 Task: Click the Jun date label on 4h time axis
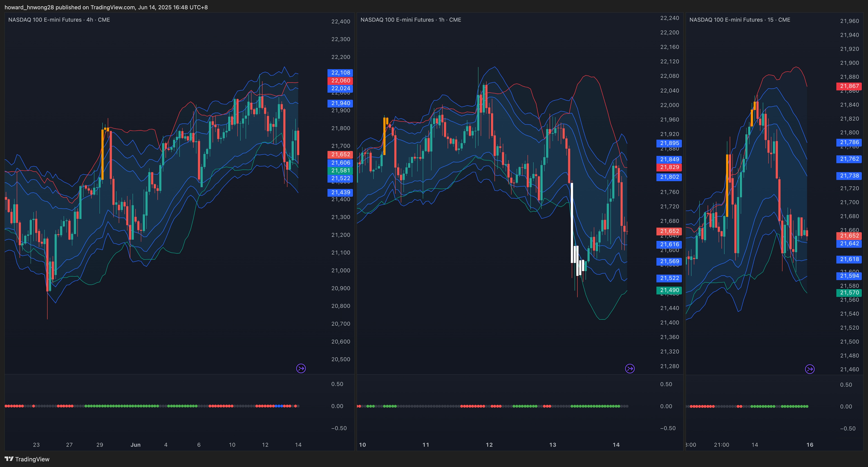point(135,445)
